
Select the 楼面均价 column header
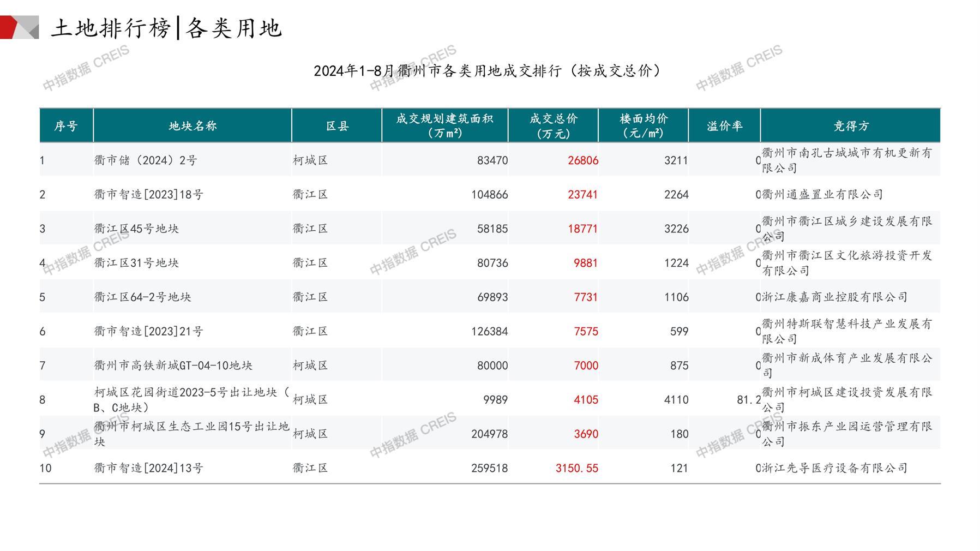644,126
